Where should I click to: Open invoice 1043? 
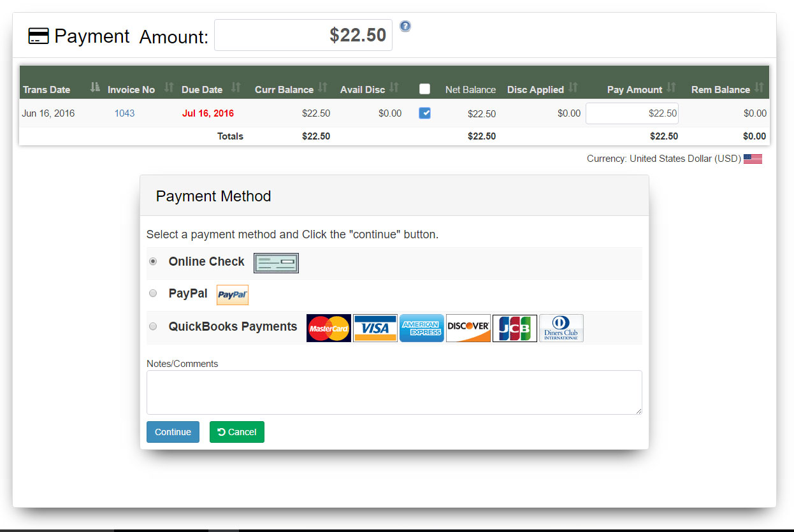coord(124,113)
